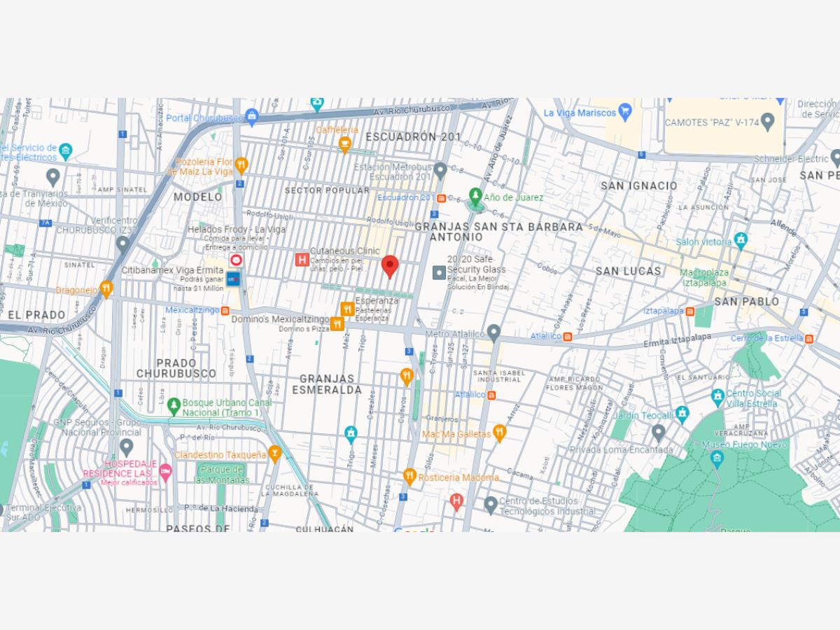Open the 20/20 Safe Security Glass icon
The image size is (840, 630).
tap(439, 273)
